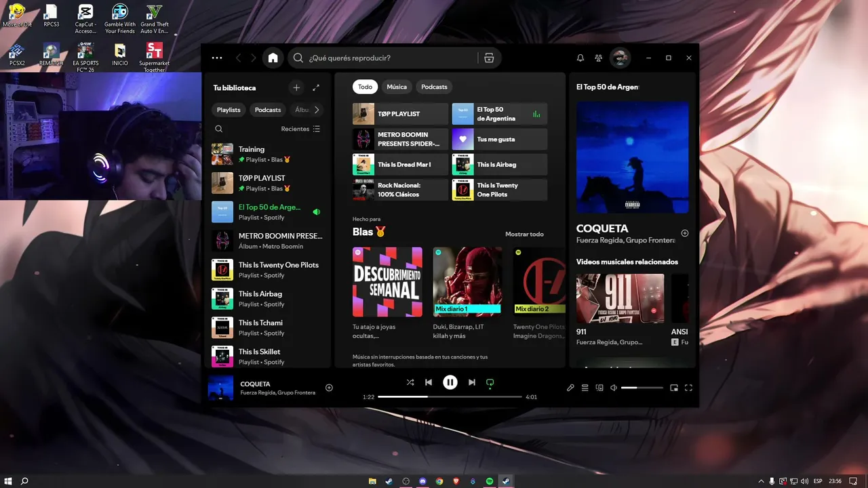Go forward in Spotify navigation
The height and width of the screenshot is (488, 868).
coord(254,58)
